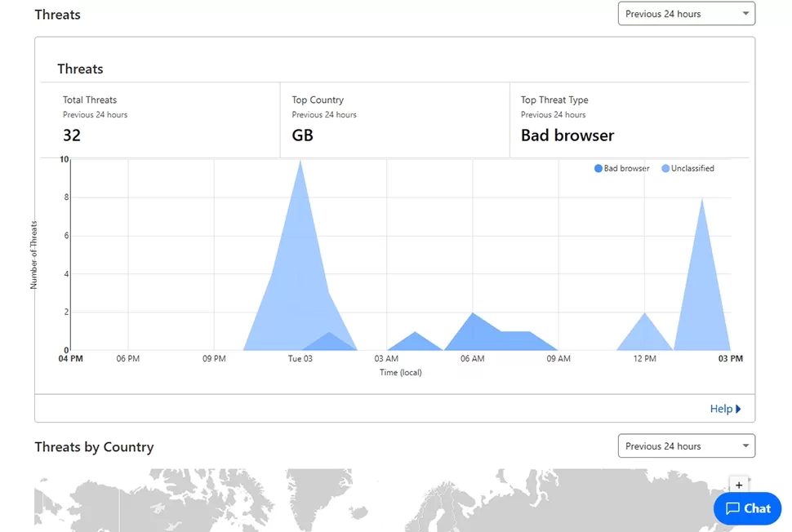Screen dimensions: 792x532
Task: Zoom in on the map
Action: pyautogui.click(x=738, y=485)
